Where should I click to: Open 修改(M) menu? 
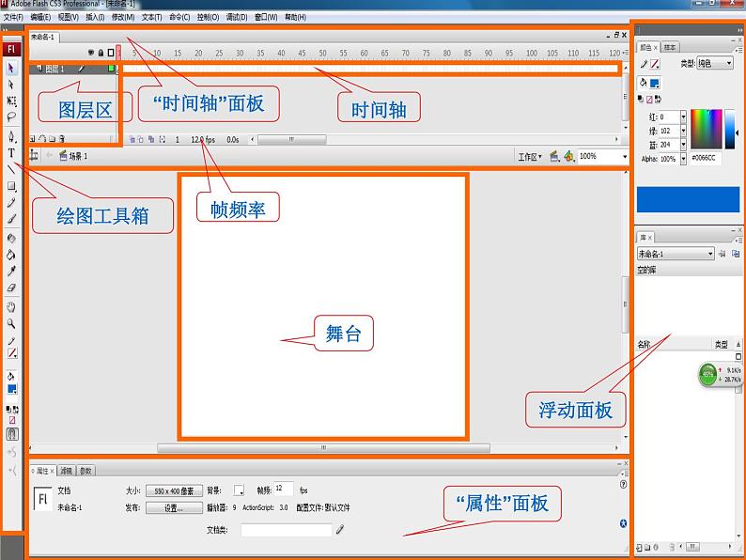click(123, 17)
